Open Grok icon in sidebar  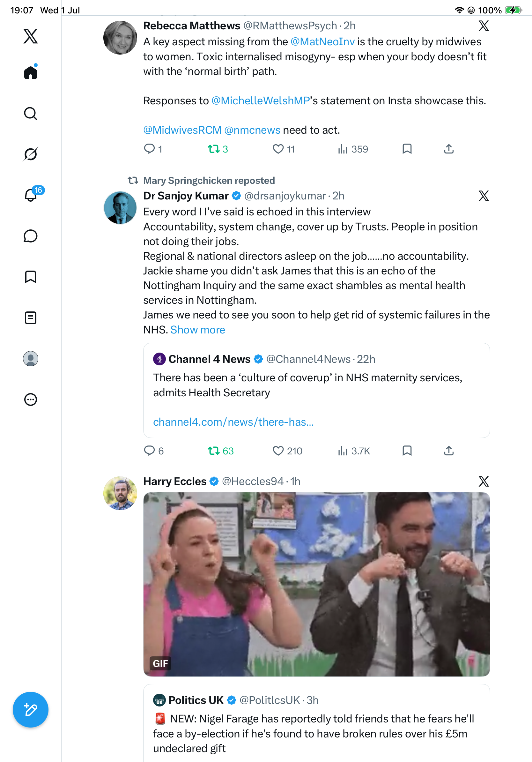[x=31, y=154]
